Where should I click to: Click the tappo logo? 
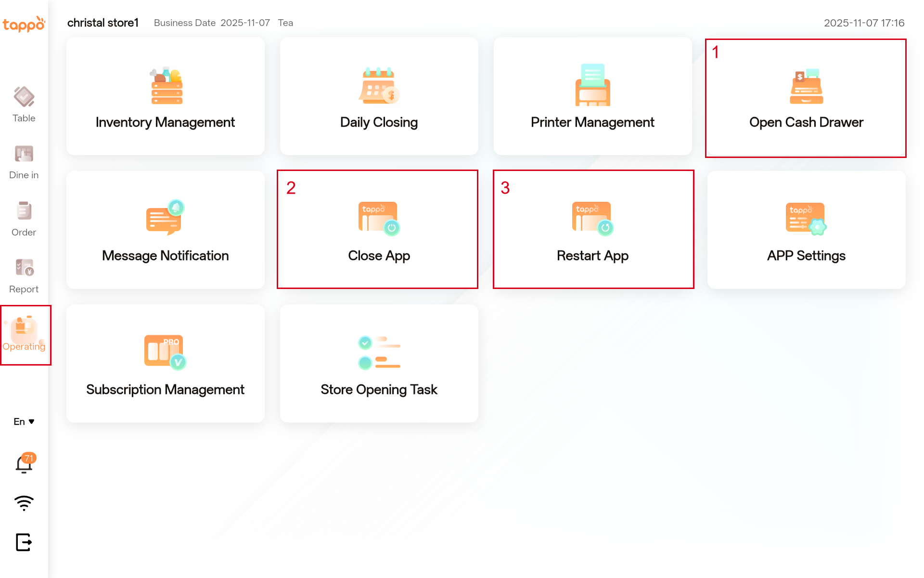(x=24, y=23)
